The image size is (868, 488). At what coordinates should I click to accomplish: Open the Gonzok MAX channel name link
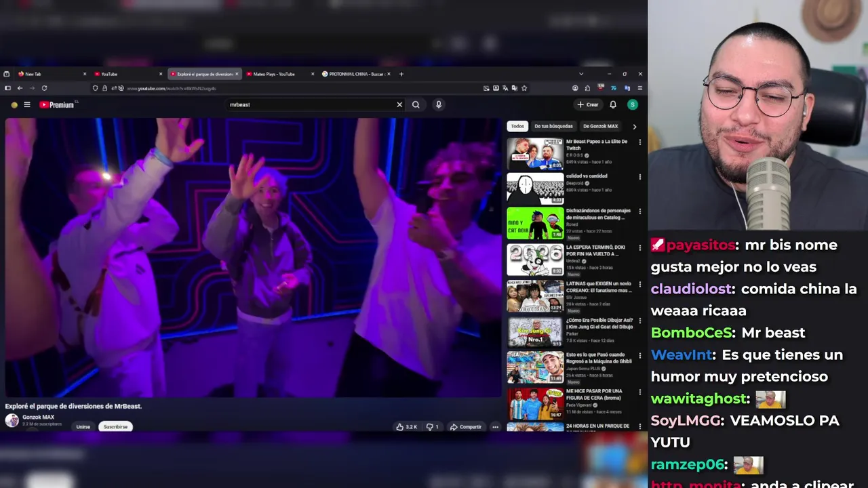[38, 418]
